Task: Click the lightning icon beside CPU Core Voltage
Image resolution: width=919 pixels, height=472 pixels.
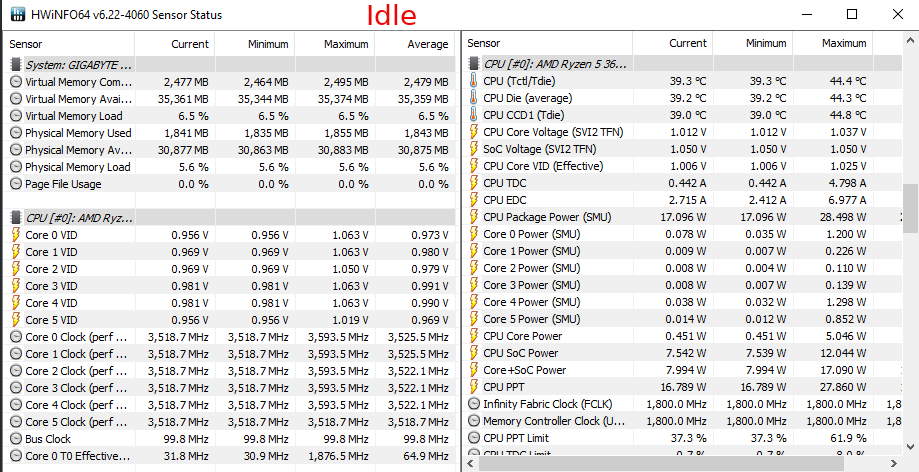Action: click(474, 132)
